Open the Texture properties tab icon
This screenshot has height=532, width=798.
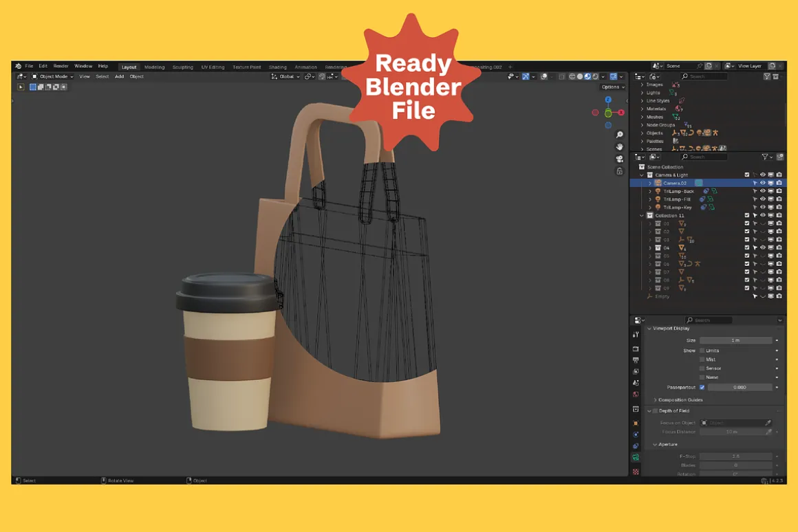(x=636, y=472)
